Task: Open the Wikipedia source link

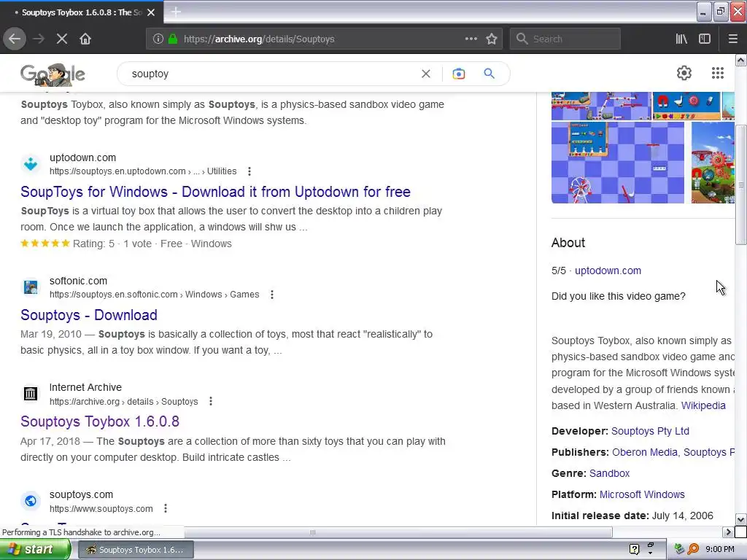Action: tap(703, 405)
